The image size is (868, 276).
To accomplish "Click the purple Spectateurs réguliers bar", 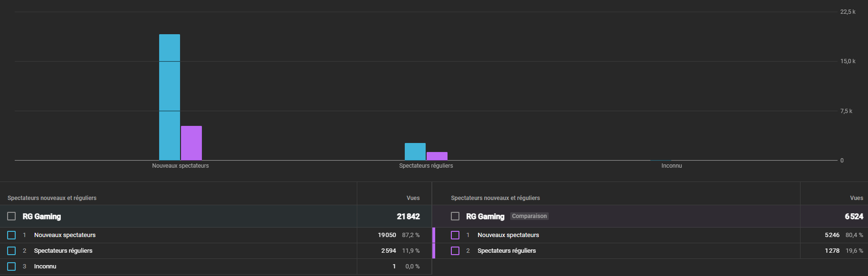I will pos(437,156).
